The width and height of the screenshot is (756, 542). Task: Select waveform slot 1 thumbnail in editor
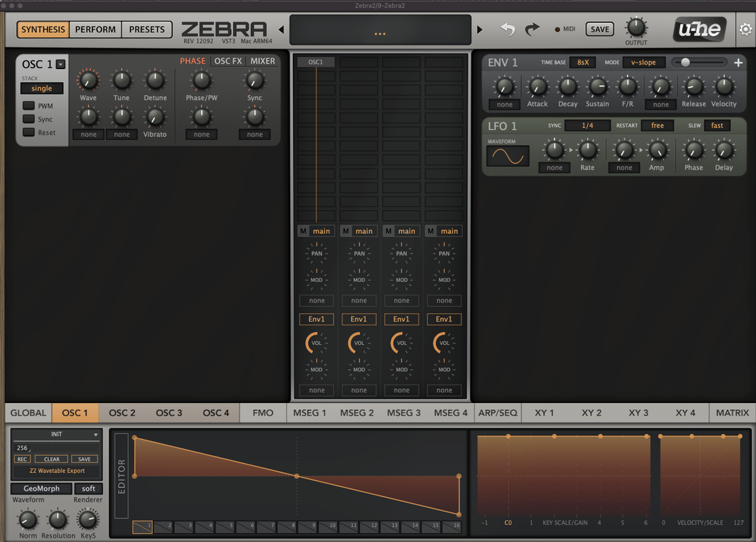click(142, 527)
